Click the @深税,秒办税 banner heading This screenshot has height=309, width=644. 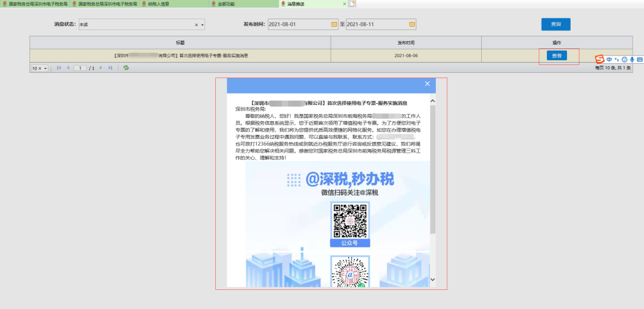[349, 179]
